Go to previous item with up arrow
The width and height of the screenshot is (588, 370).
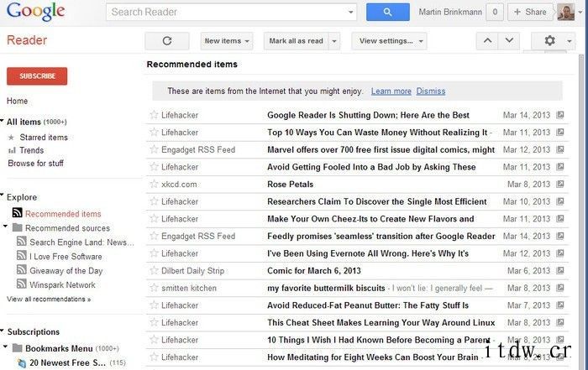click(487, 40)
